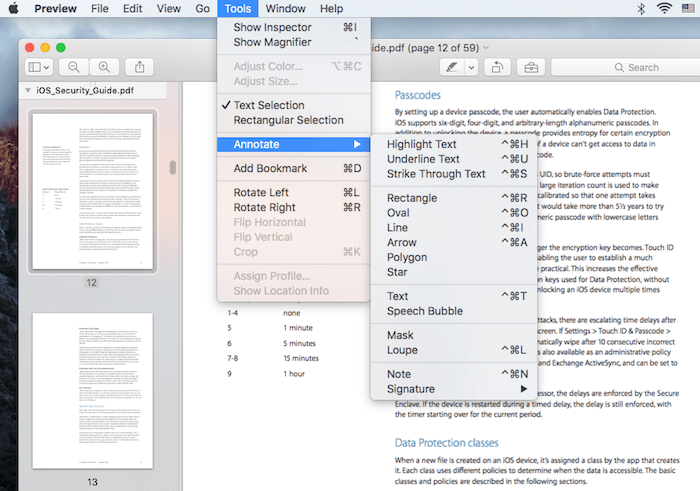
Task: Click the sidebar scrollbar handle
Action: 173,167
